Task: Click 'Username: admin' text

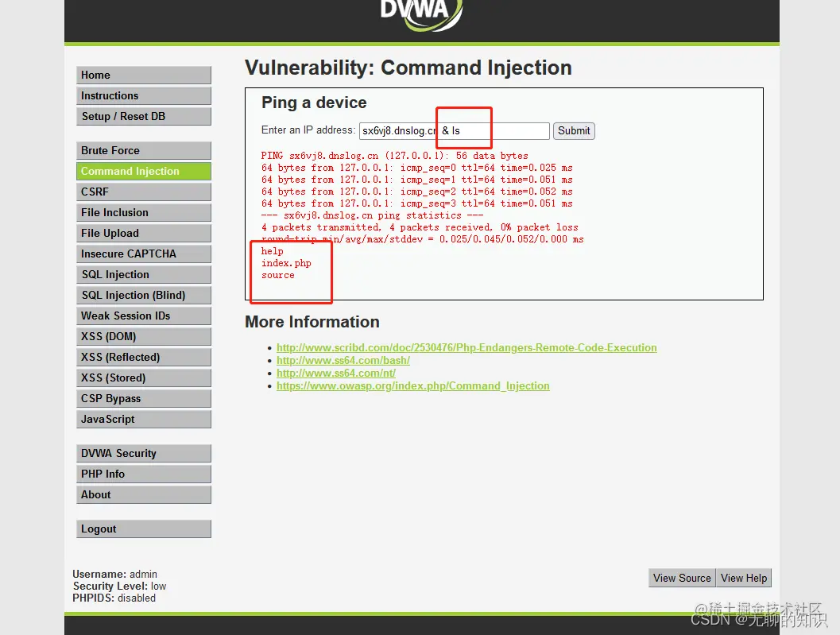Action: tap(114, 574)
